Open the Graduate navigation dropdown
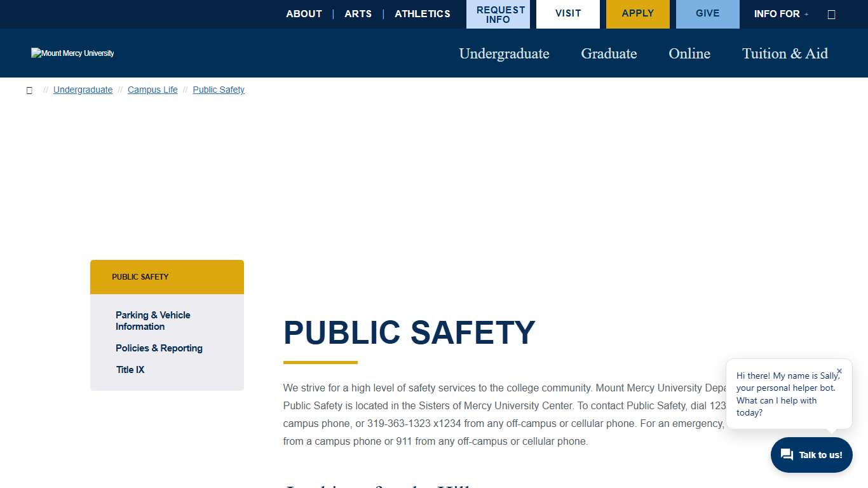The width and height of the screenshot is (868, 488). tap(608, 53)
